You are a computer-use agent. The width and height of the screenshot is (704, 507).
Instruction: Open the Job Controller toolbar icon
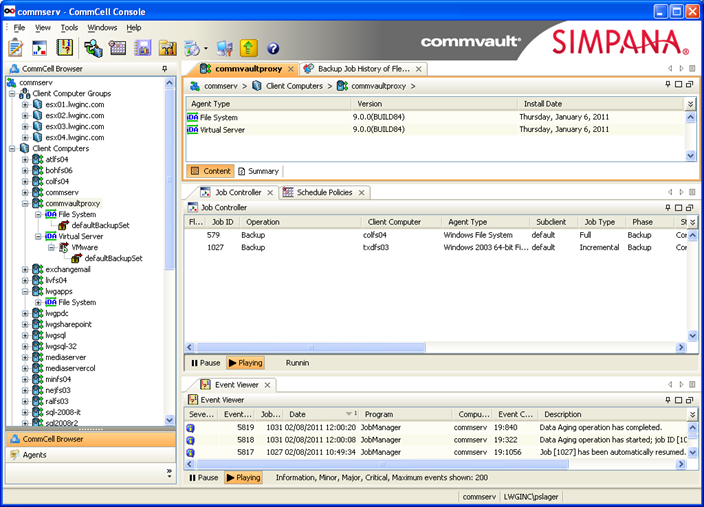point(40,48)
